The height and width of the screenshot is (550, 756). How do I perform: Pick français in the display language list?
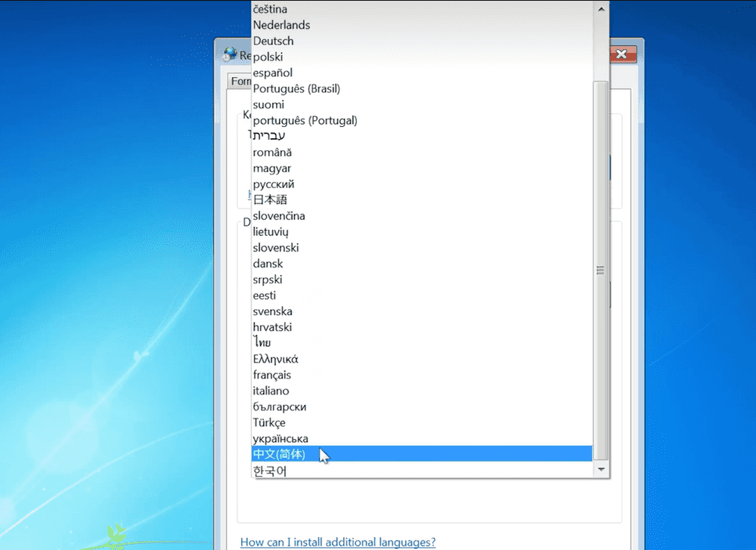(x=272, y=375)
